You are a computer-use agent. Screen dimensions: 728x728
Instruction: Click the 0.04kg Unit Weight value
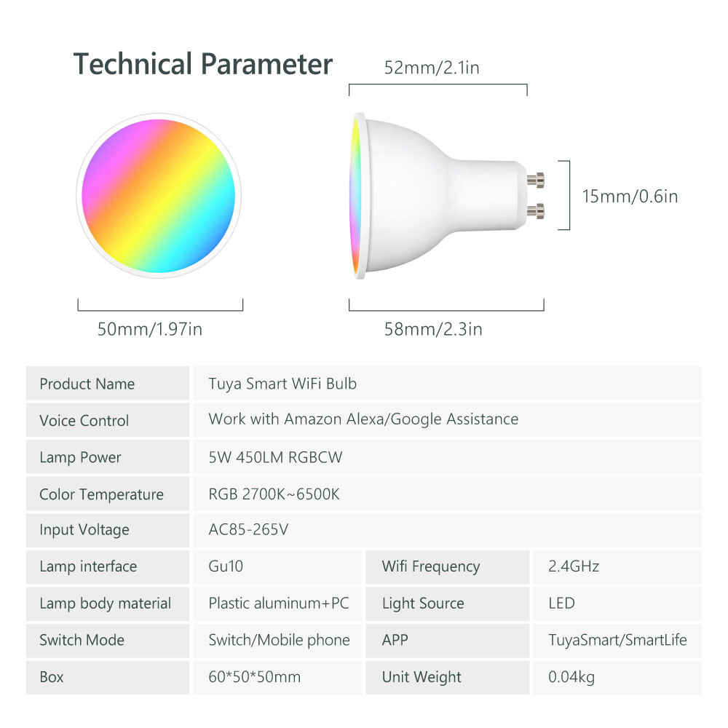tap(571, 677)
